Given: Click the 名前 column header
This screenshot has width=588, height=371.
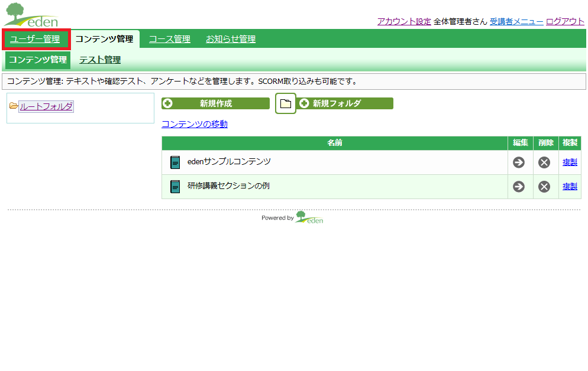Looking at the screenshot, I should pos(334,142).
